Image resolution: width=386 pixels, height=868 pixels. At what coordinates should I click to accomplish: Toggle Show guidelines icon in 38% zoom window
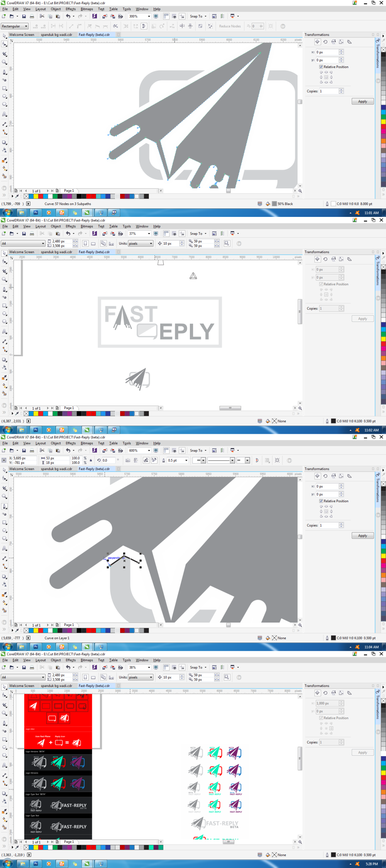[182, 667]
